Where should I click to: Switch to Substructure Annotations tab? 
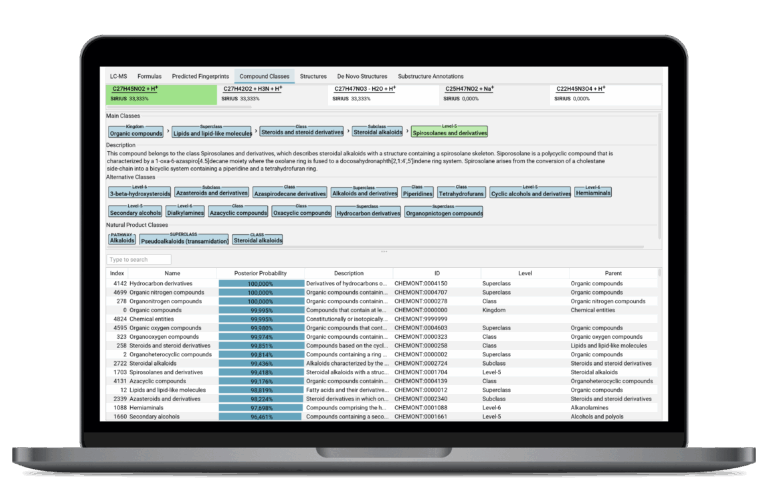[x=431, y=76]
